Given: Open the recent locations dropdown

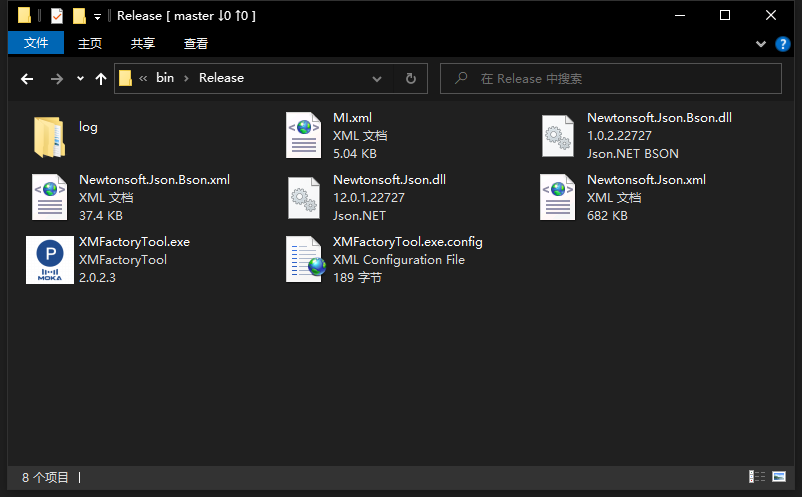Looking at the screenshot, I should pyautogui.click(x=80, y=79).
